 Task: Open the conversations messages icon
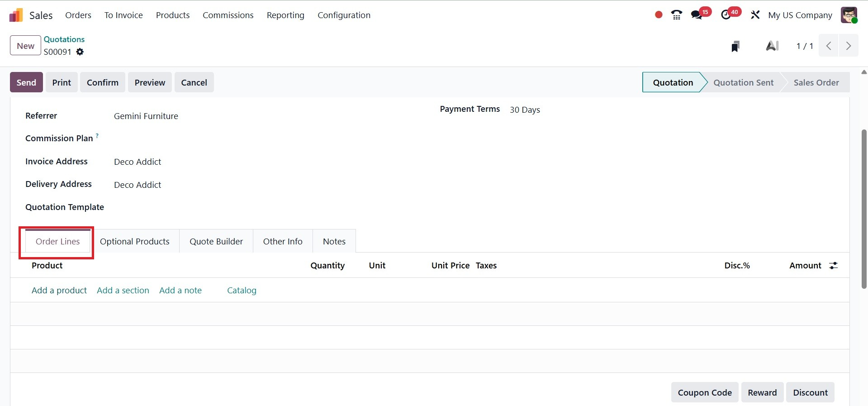pyautogui.click(x=697, y=15)
